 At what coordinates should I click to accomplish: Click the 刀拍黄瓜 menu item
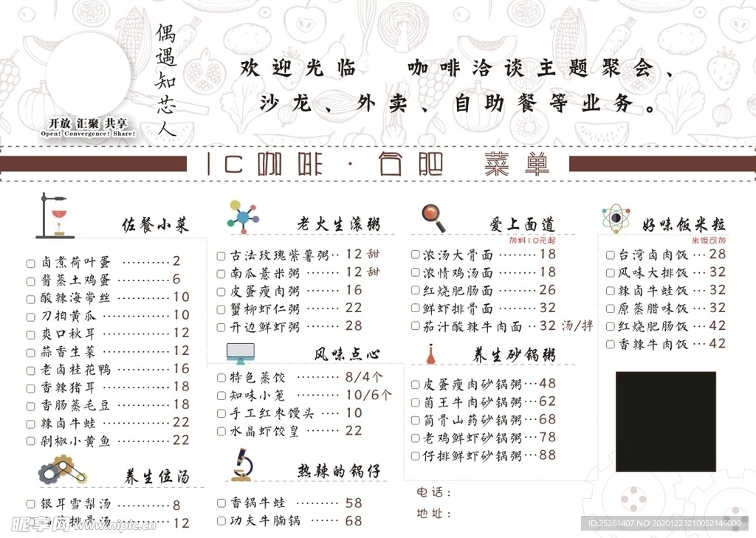pyautogui.click(x=69, y=317)
